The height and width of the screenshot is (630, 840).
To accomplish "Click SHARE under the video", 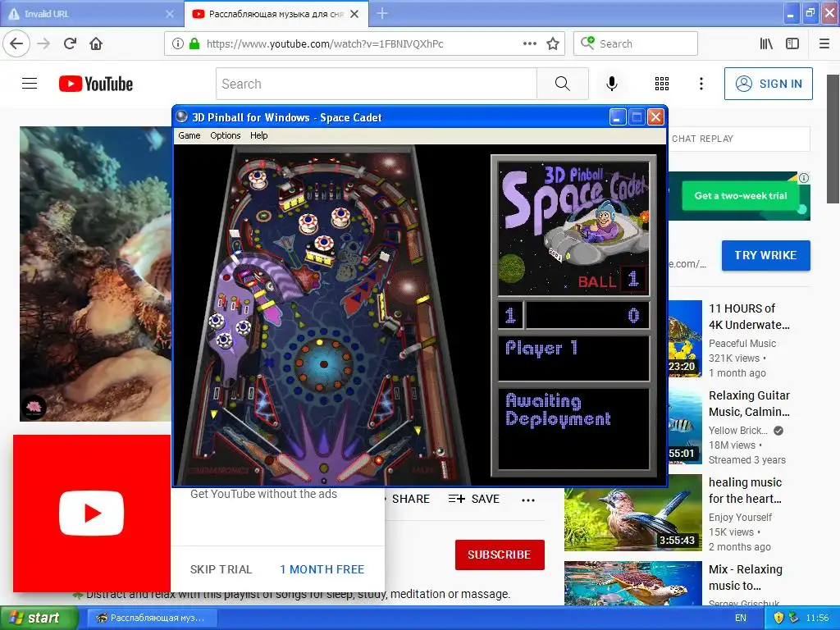I will coord(410,499).
